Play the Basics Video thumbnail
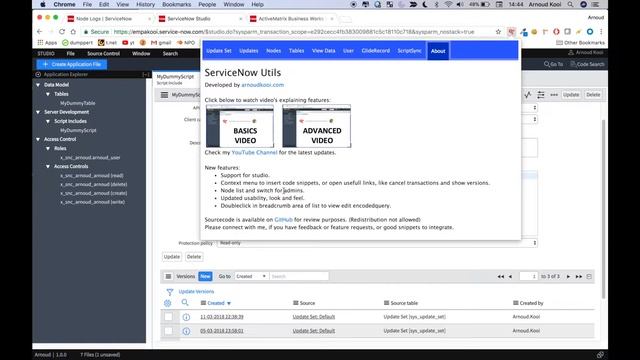The width and height of the screenshot is (640, 360). pyautogui.click(x=240, y=126)
